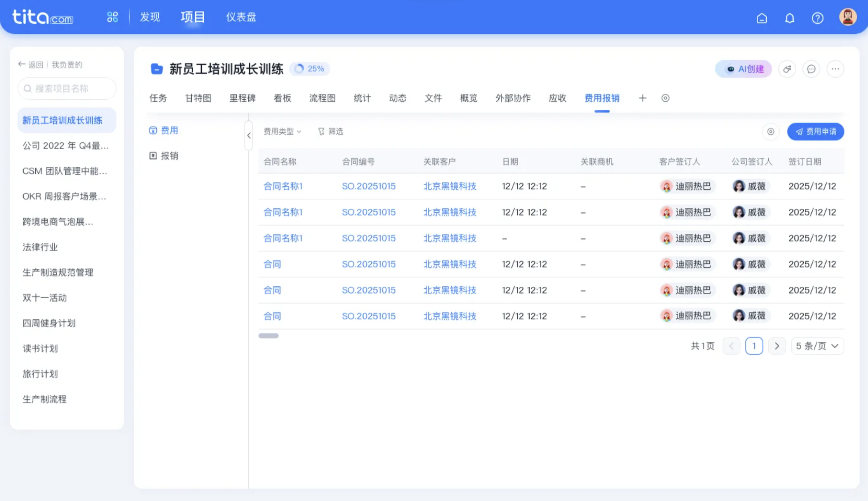Open notifications bell icon
The width and height of the screenshot is (868, 501).
click(790, 18)
